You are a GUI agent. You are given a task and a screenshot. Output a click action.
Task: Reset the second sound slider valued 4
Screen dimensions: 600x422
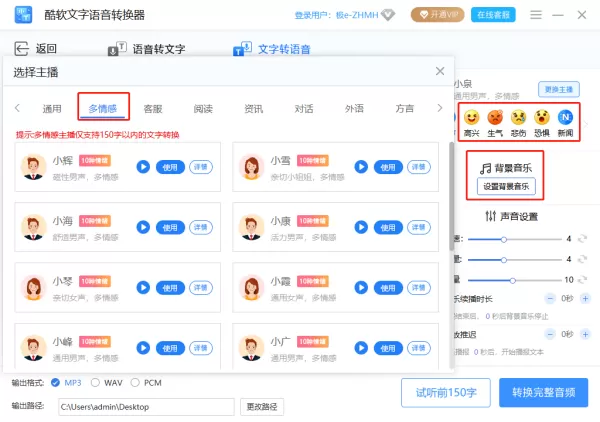582,259
